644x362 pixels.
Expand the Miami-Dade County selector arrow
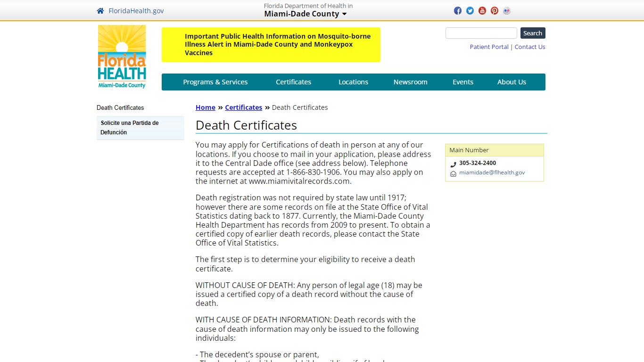(x=345, y=14)
